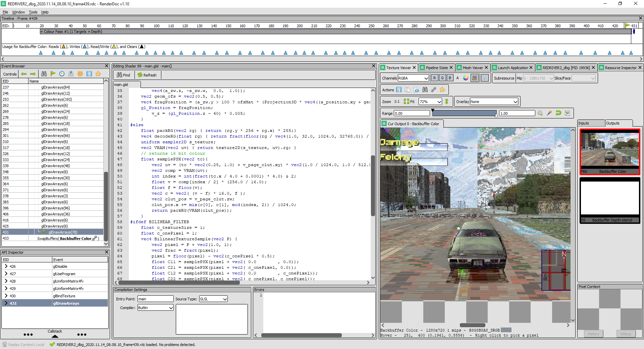This screenshot has height=349, width=644.
Task: Click the Refresh button in shader editor
Action: pos(147,75)
